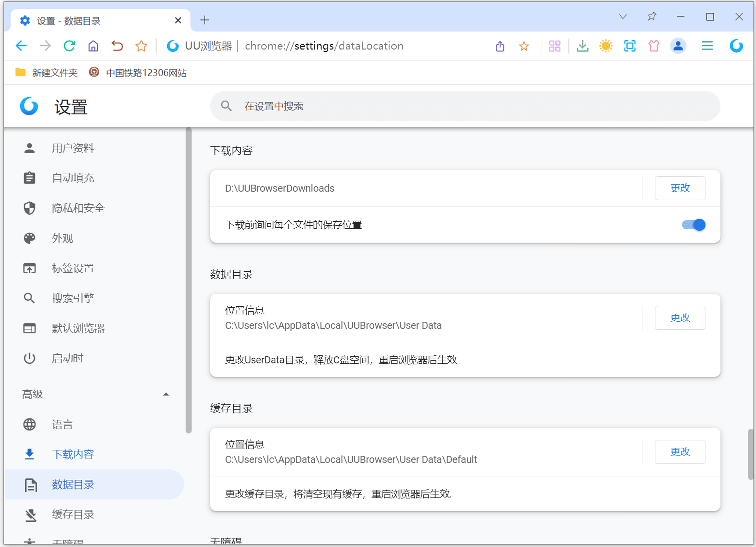Select the 设置 - 数据目录 tab

100,21
